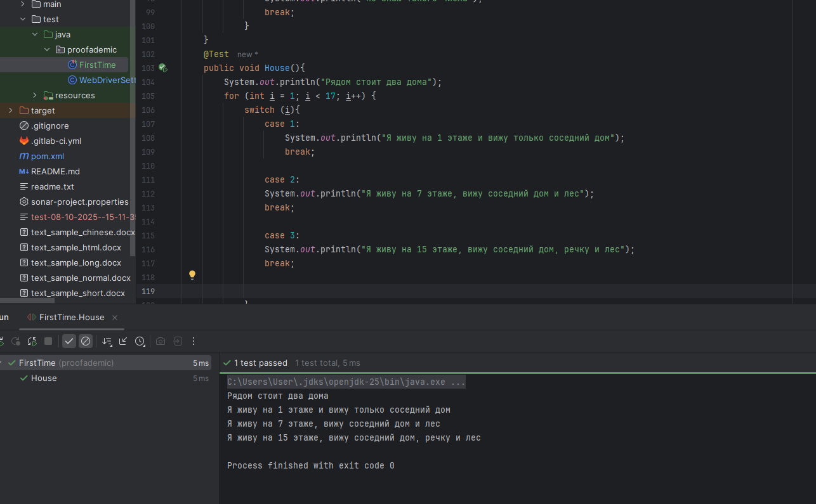Click line number 105 in the gutter
This screenshot has width=816, height=504.
pyautogui.click(x=148, y=96)
